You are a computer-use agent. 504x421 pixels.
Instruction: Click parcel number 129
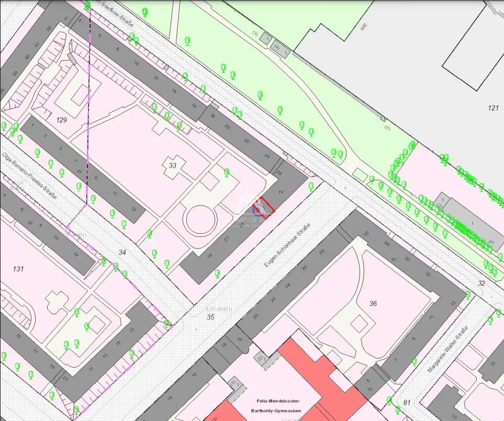[x=62, y=120]
